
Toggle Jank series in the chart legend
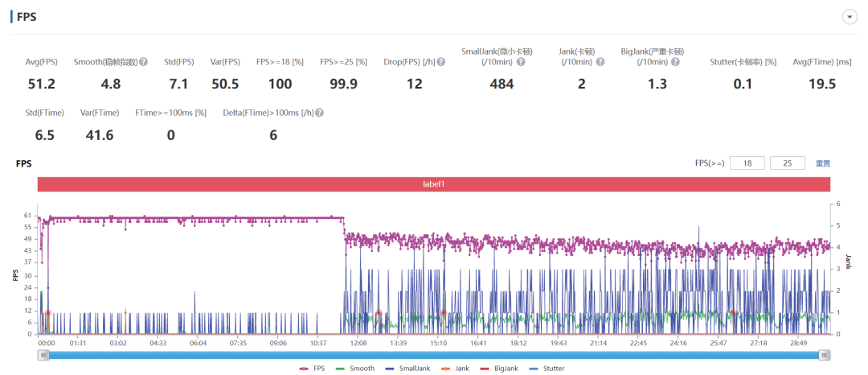[x=457, y=368]
